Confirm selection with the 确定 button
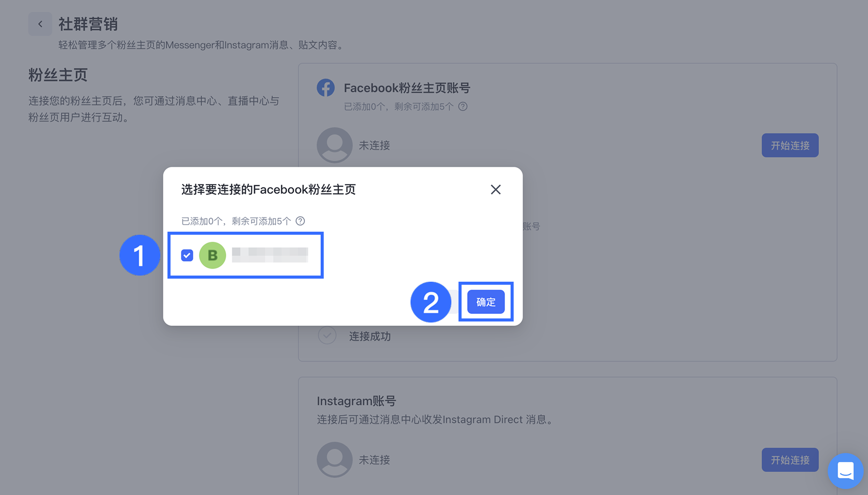The height and width of the screenshot is (495, 868). (x=486, y=302)
